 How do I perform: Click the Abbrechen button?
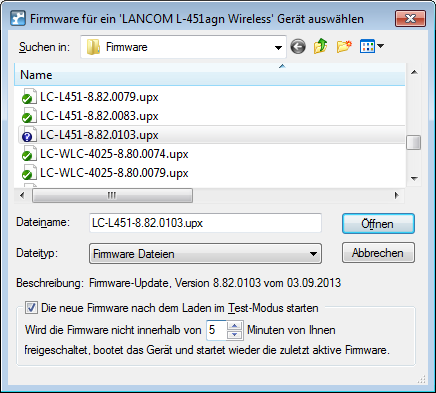click(x=378, y=253)
